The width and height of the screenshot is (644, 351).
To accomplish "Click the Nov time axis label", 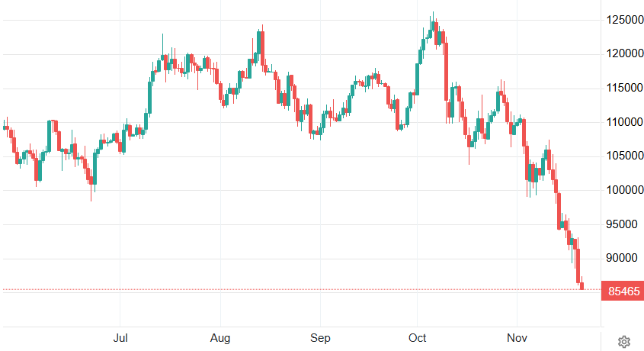I will click(517, 337).
